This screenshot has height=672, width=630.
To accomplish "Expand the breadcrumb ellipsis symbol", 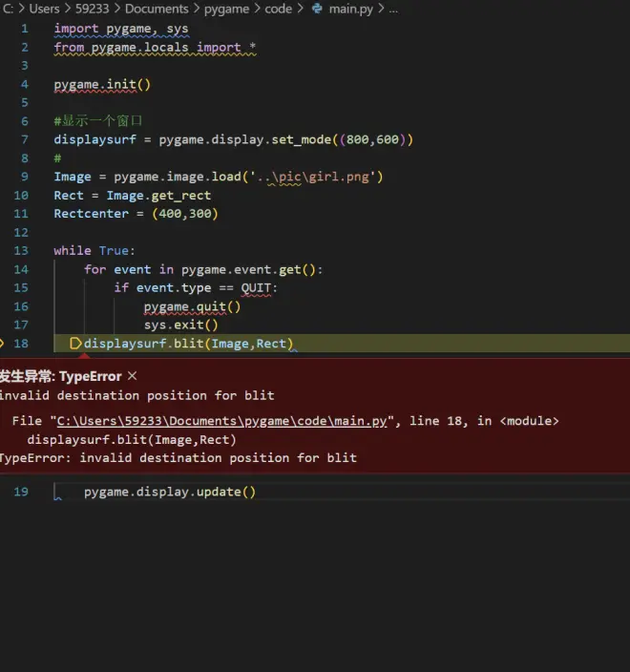I will 393,9.
